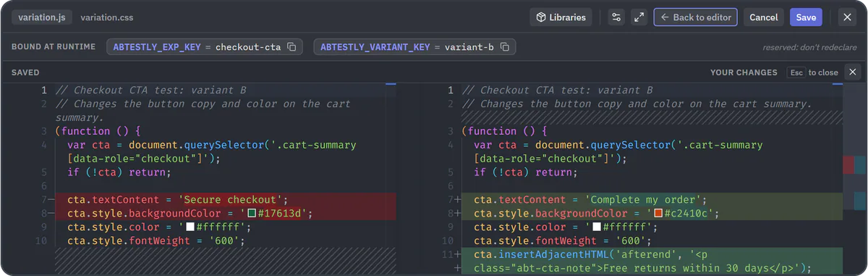Click the #ffffff swatch in your changes pane
Viewport: 868px width, 276px height.
click(597, 227)
